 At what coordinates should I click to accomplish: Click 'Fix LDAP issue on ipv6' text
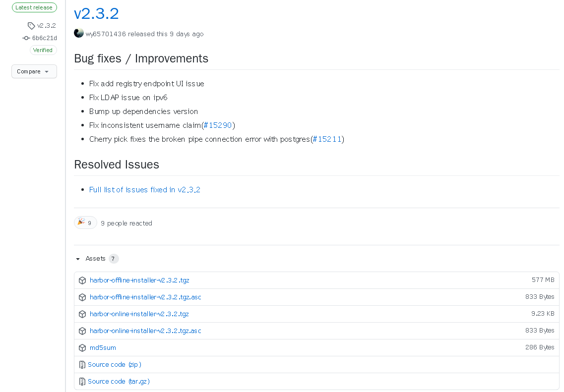click(x=128, y=98)
